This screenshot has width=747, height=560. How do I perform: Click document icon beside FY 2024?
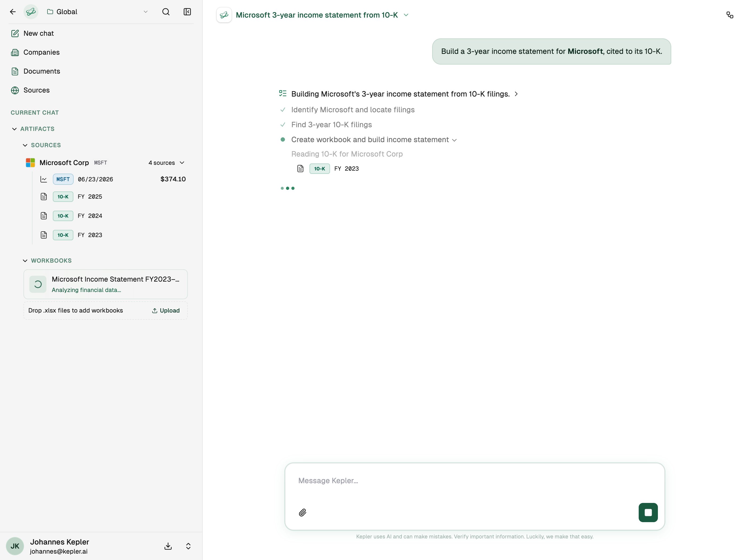click(x=43, y=216)
